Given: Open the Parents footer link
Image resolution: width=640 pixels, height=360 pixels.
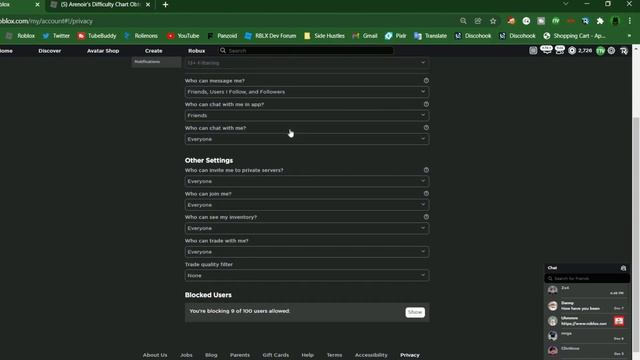Looking at the screenshot, I should (x=240, y=355).
